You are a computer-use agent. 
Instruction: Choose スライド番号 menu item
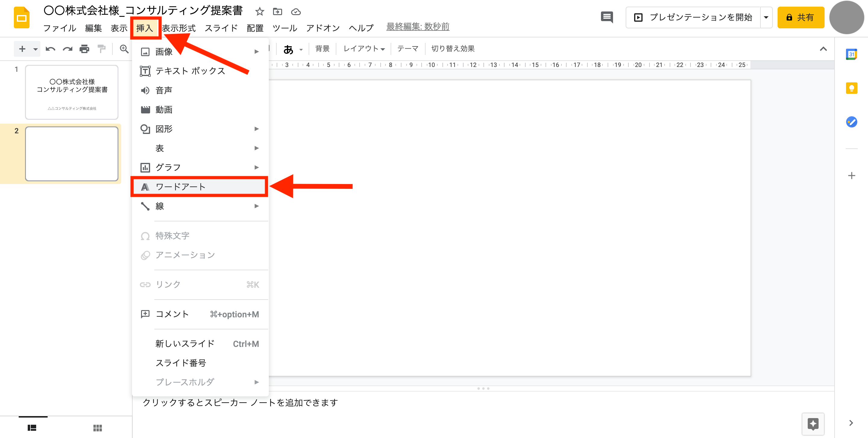point(200,363)
